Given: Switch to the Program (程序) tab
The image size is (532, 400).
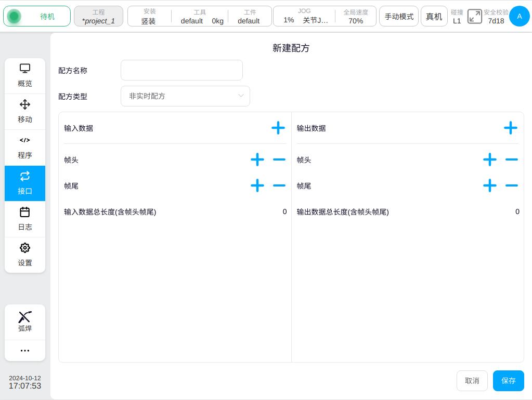Looking at the screenshot, I should click(25, 148).
